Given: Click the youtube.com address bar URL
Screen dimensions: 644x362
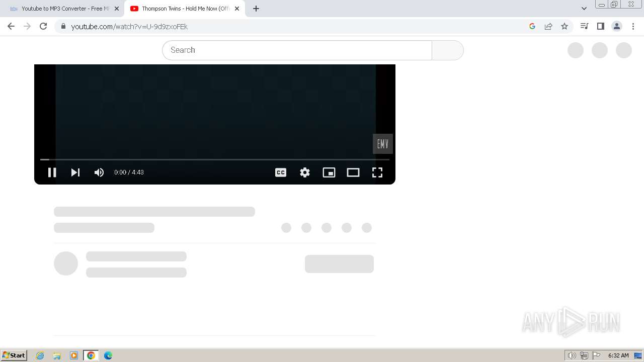Looking at the screenshot, I should coord(129,27).
